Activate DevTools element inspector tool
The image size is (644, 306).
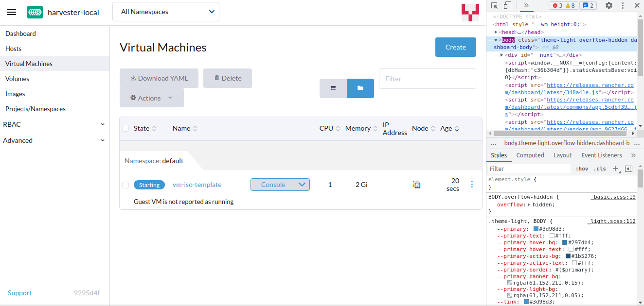click(x=495, y=6)
